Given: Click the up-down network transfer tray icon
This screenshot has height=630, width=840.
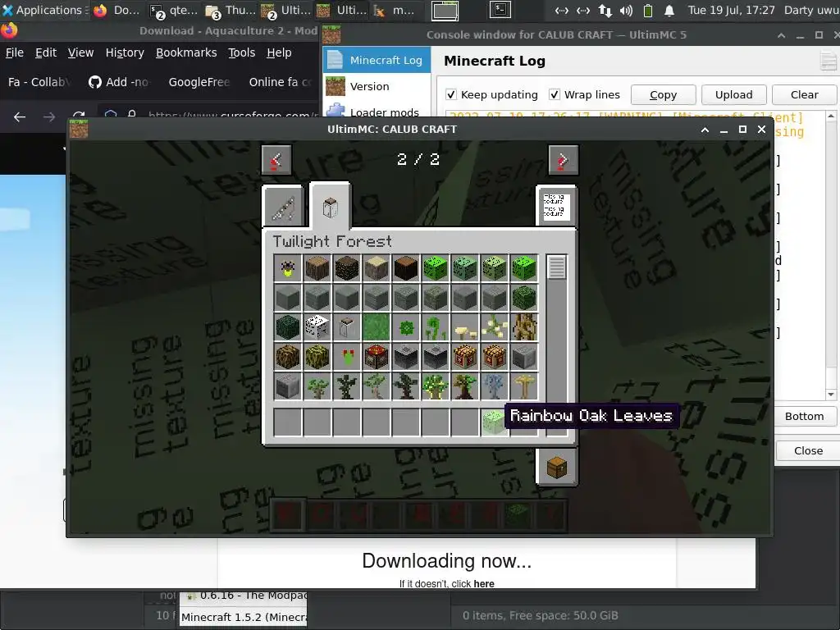Looking at the screenshot, I should point(605,10).
